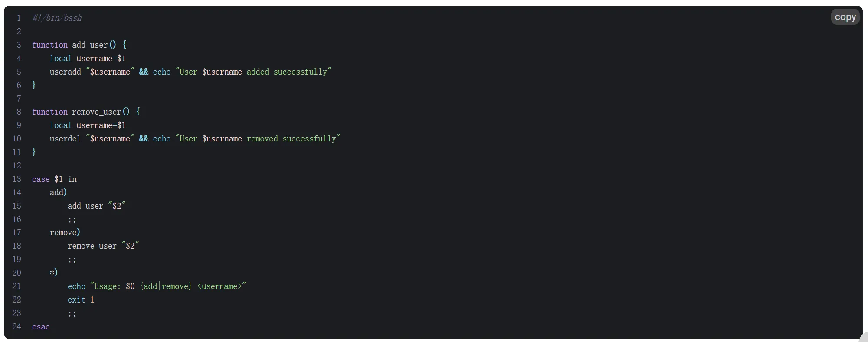Click 'local username=$1' on line 4

click(88, 59)
